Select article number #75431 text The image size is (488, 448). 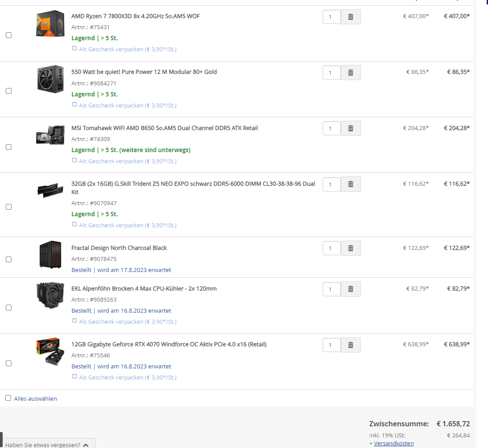click(99, 27)
